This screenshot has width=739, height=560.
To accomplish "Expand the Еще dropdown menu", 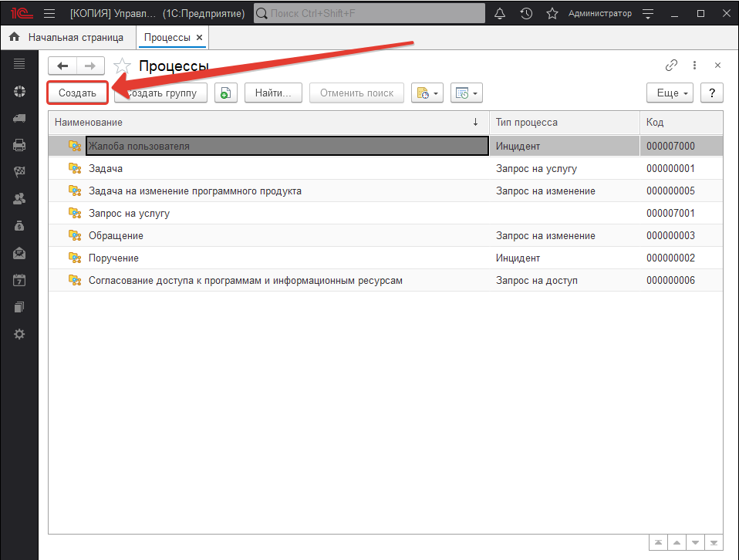I will pos(670,93).
